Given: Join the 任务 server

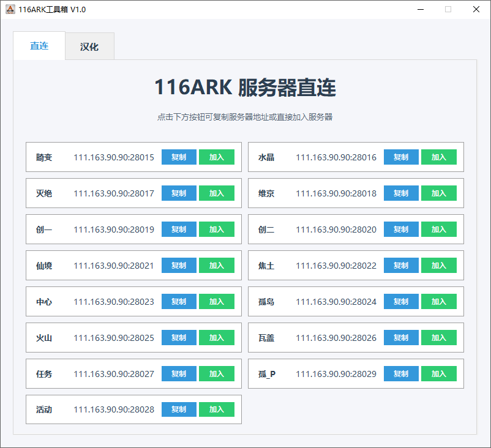Looking at the screenshot, I should [x=217, y=374].
